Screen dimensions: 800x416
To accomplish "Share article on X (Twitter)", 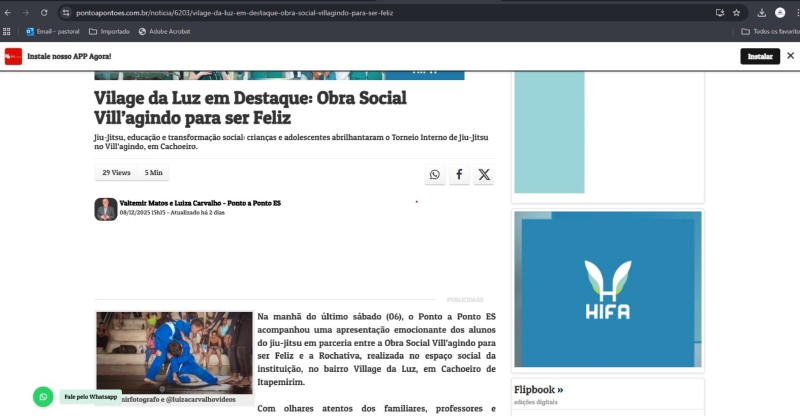I will [484, 174].
